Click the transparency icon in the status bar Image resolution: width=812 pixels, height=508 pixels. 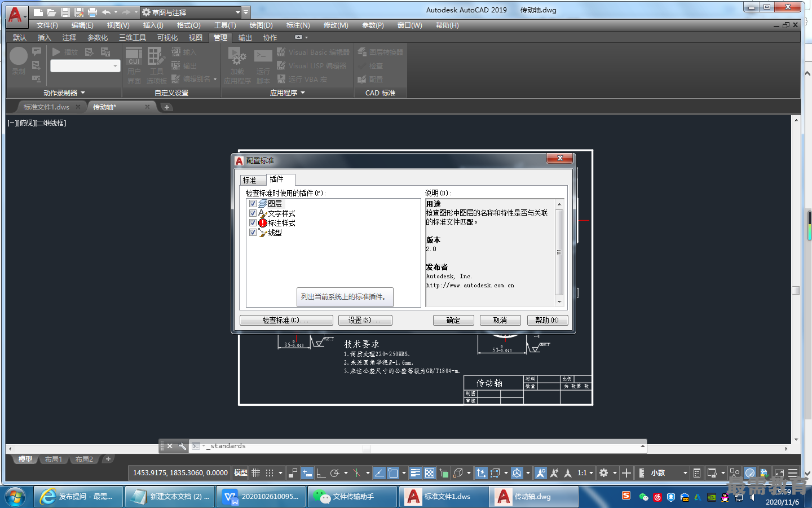click(x=429, y=473)
